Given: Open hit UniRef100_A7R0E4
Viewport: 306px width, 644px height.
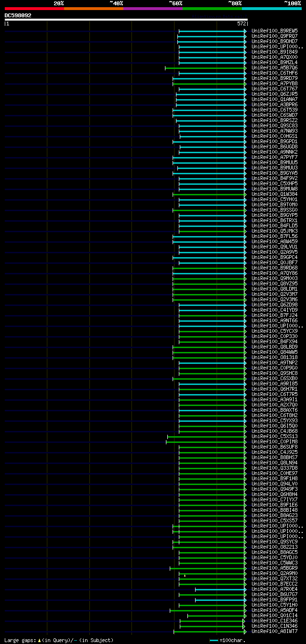Looking at the screenshot, I should tap(274, 589).
